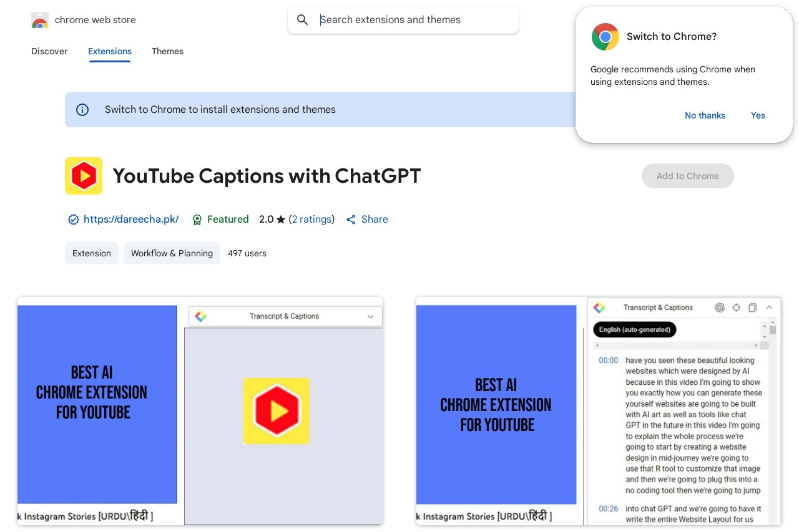Click the 'Switch to Chrome?' heading

(672, 37)
